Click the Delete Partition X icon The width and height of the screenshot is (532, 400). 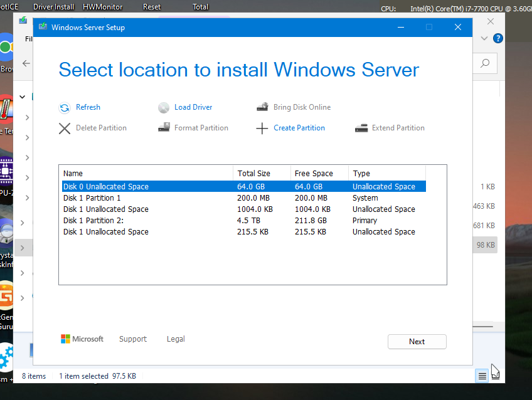[x=65, y=129]
